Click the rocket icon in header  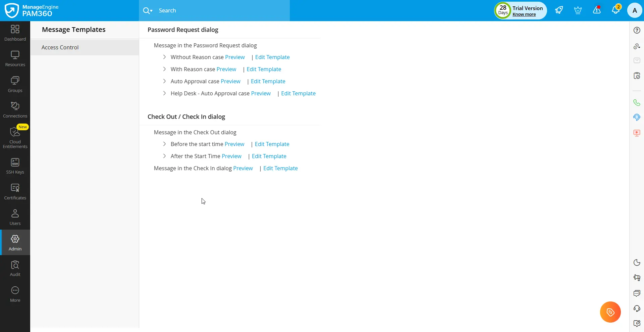[559, 10]
